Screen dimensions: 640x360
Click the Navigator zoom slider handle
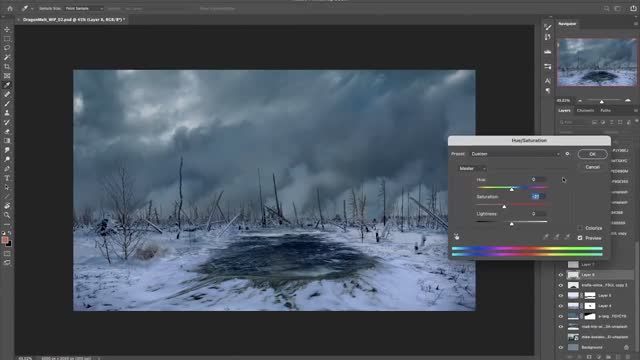click(602, 102)
